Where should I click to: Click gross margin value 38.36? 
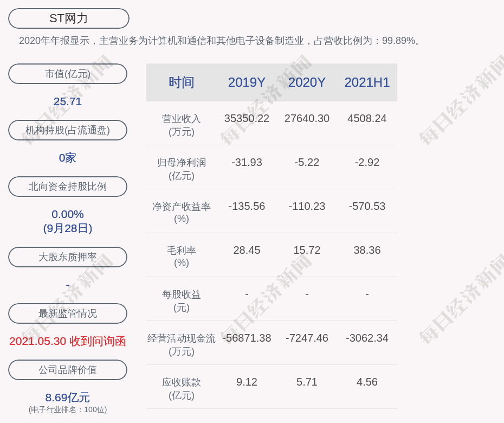[x=367, y=250]
